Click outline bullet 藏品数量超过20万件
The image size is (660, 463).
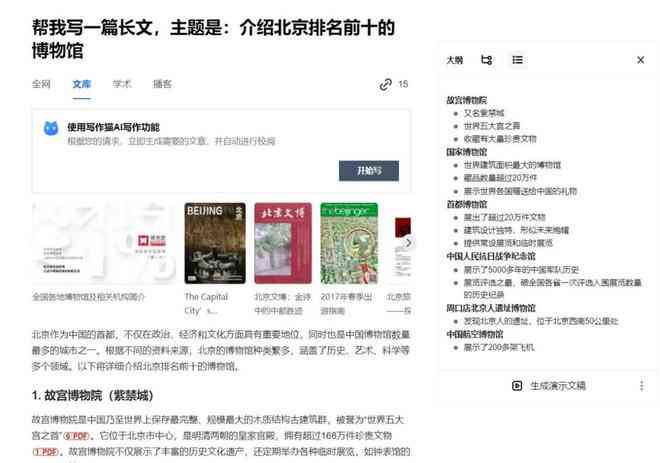(500, 178)
